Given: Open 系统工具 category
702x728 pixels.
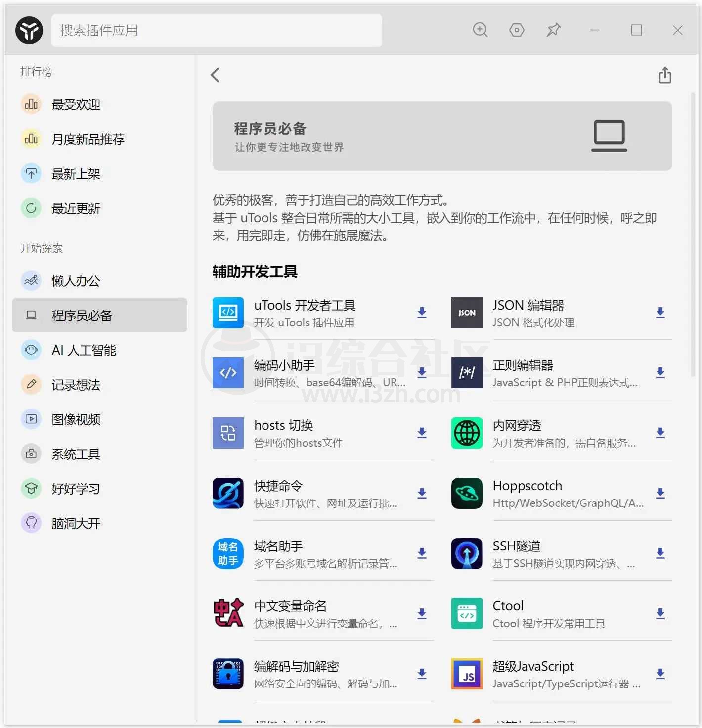Looking at the screenshot, I should [x=99, y=454].
